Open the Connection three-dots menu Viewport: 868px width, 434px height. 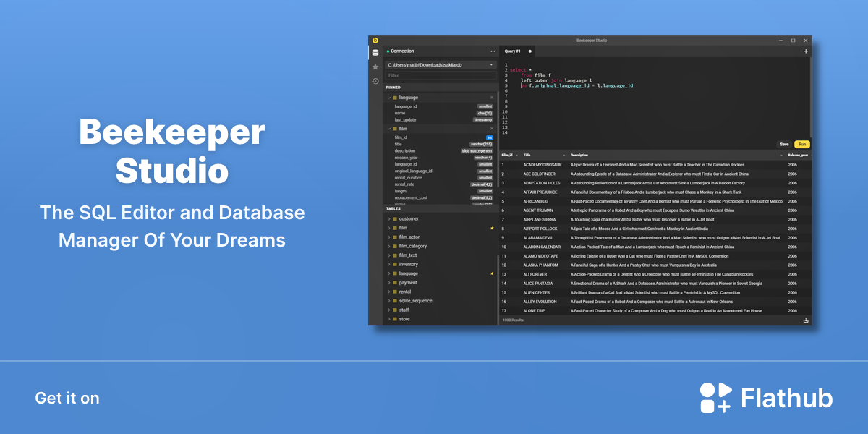(493, 51)
